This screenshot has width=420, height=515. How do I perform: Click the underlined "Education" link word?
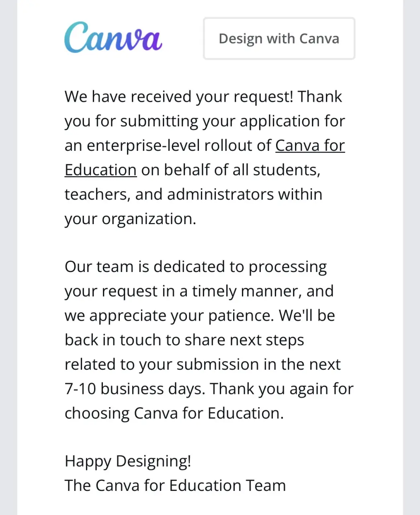(100, 170)
